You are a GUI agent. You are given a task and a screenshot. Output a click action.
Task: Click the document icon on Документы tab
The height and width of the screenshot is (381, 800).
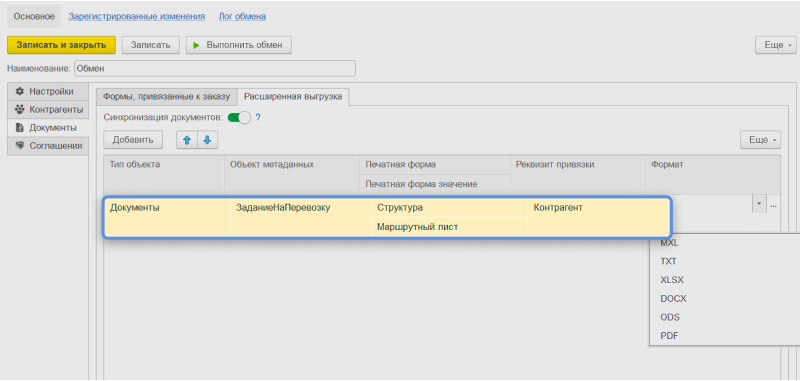(20, 127)
